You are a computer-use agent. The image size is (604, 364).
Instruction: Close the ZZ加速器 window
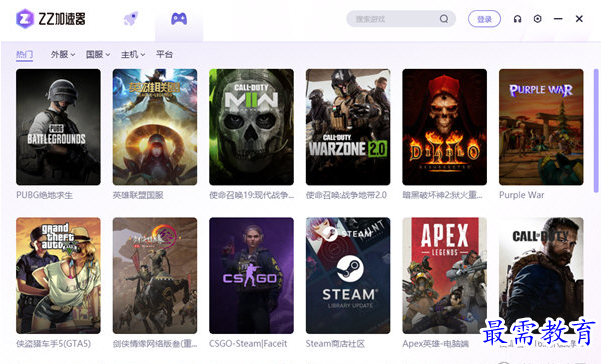579,18
